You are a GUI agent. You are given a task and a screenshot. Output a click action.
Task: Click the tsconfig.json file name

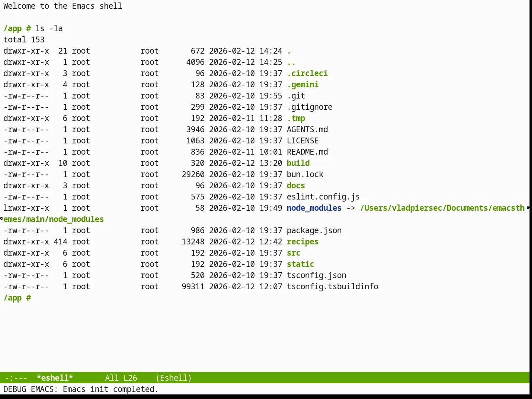(316, 276)
